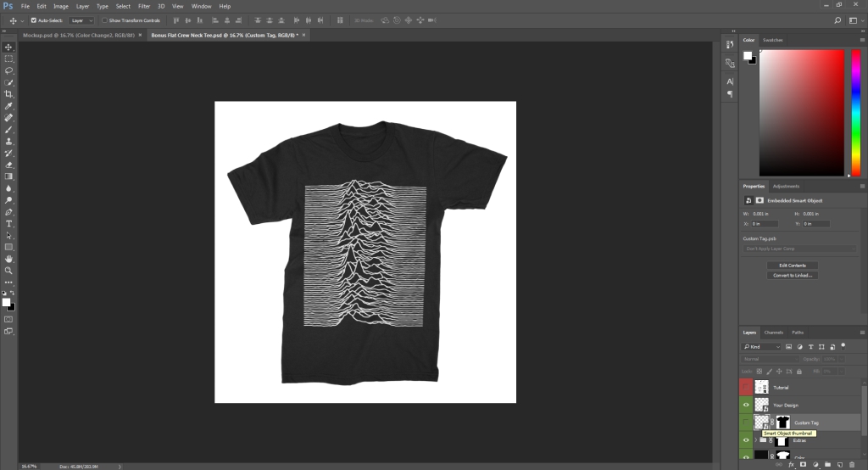Select the Brush tool
The image size is (868, 470).
pyautogui.click(x=8, y=130)
